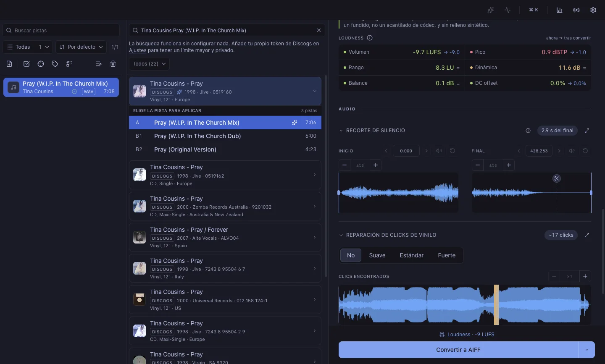Click the Discogs search text field
The image size is (605, 364).
pyautogui.click(x=227, y=30)
